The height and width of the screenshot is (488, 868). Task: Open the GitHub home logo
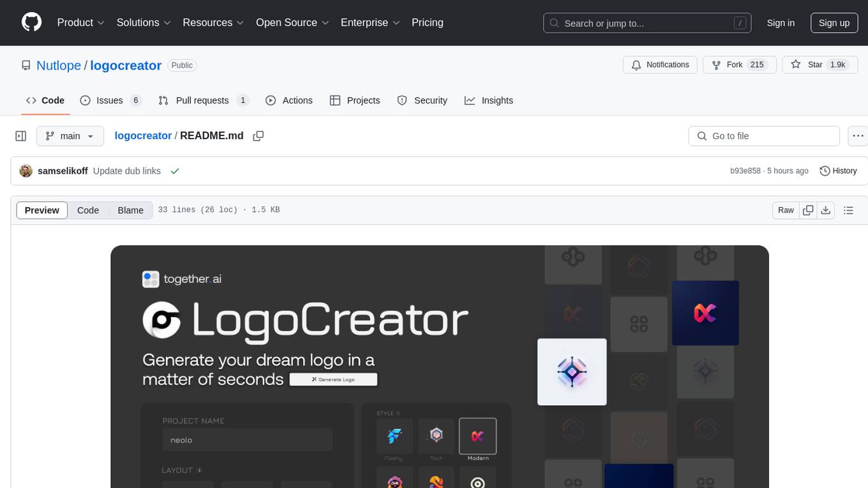click(x=31, y=22)
